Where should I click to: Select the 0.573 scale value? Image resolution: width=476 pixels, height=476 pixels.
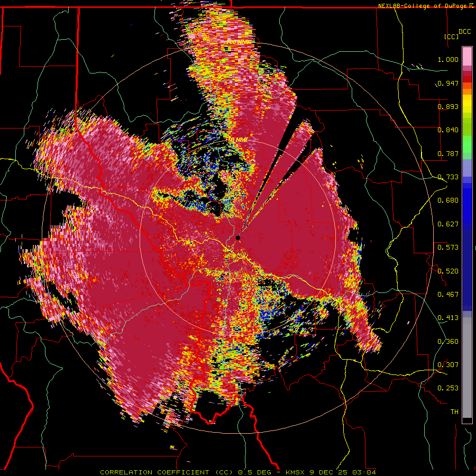point(448,248)
